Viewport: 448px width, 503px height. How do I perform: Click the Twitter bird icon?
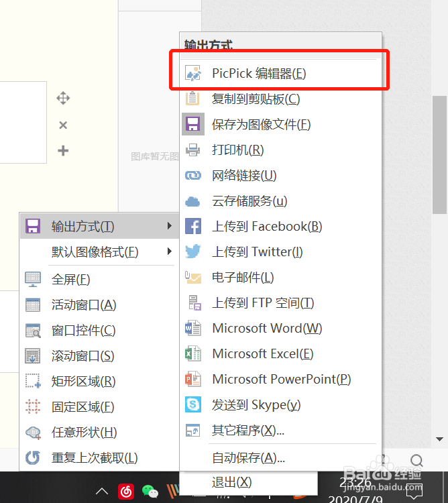tap(193, 251)
